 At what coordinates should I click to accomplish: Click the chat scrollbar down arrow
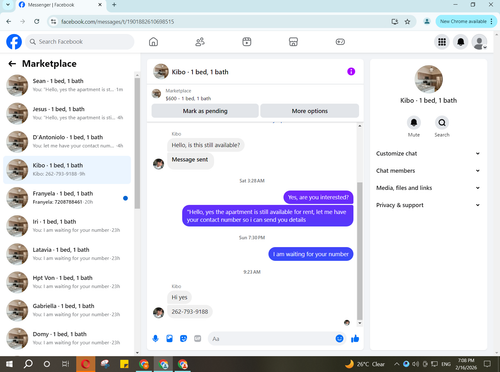coord(360,323)
